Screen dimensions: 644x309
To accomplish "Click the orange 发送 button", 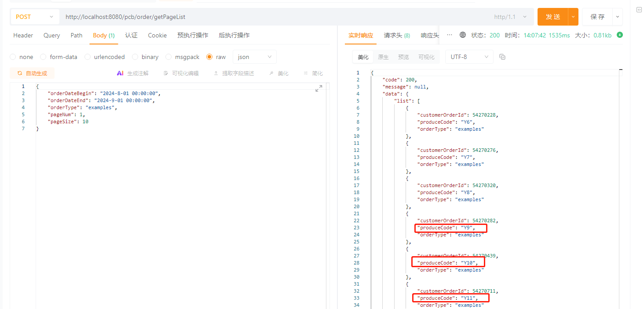I will [x=553, y=17].
